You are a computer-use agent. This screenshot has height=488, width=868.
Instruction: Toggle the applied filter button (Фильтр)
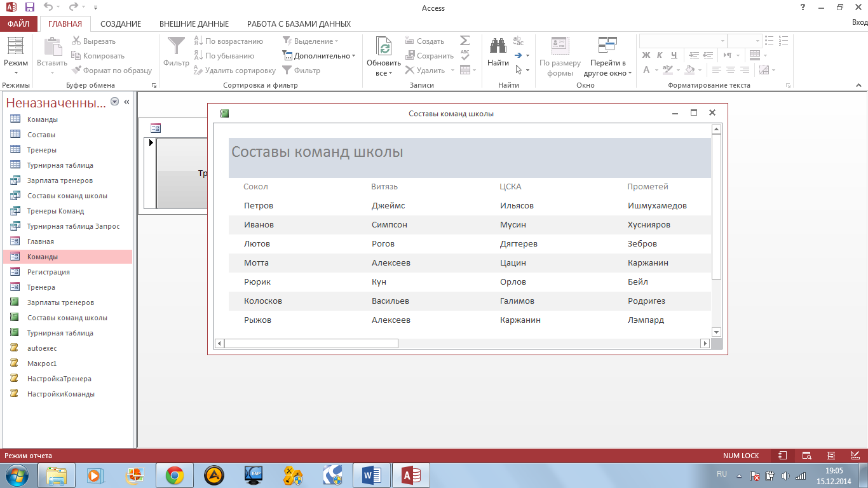coord(301,71)
